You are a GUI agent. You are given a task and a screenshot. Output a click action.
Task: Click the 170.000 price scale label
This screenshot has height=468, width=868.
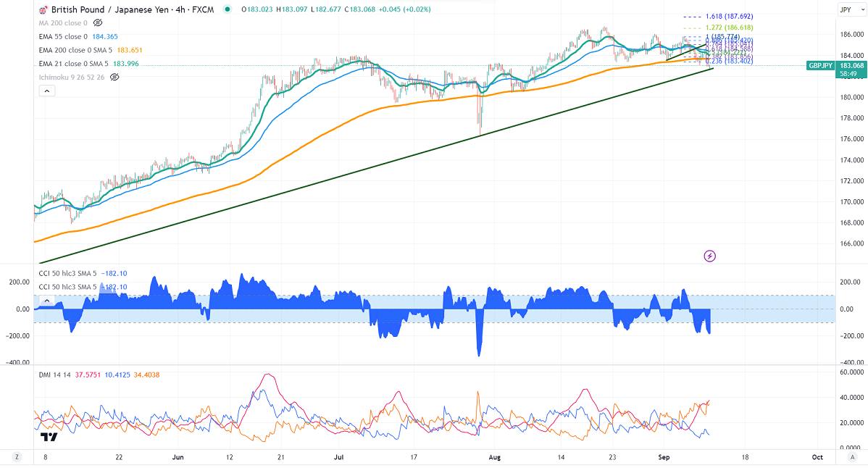853,202
